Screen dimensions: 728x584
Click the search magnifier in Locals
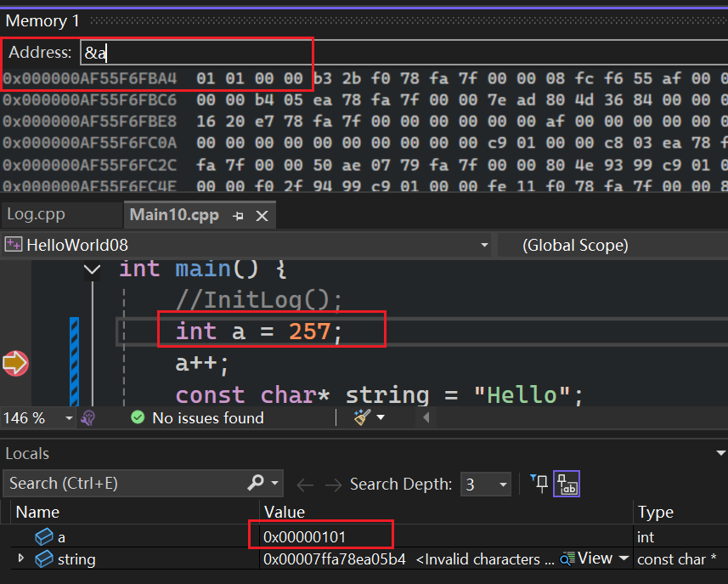(x=255, y=484)
